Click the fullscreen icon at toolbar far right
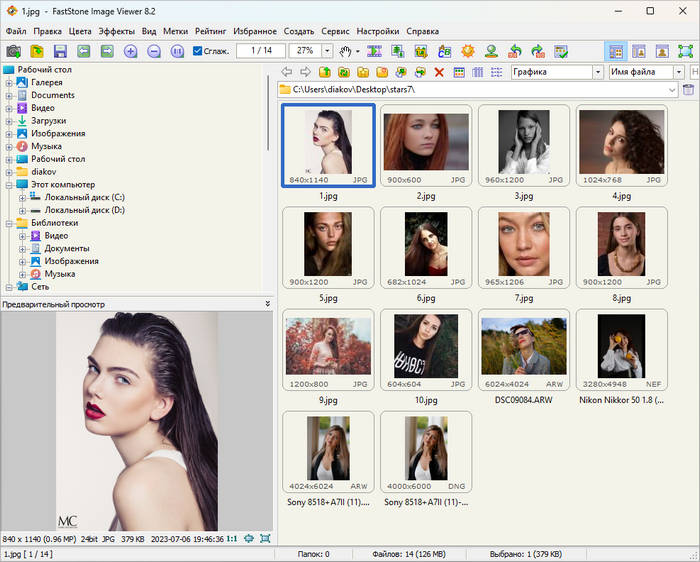The height and width of the screenshot is (562, 700). 686,51
